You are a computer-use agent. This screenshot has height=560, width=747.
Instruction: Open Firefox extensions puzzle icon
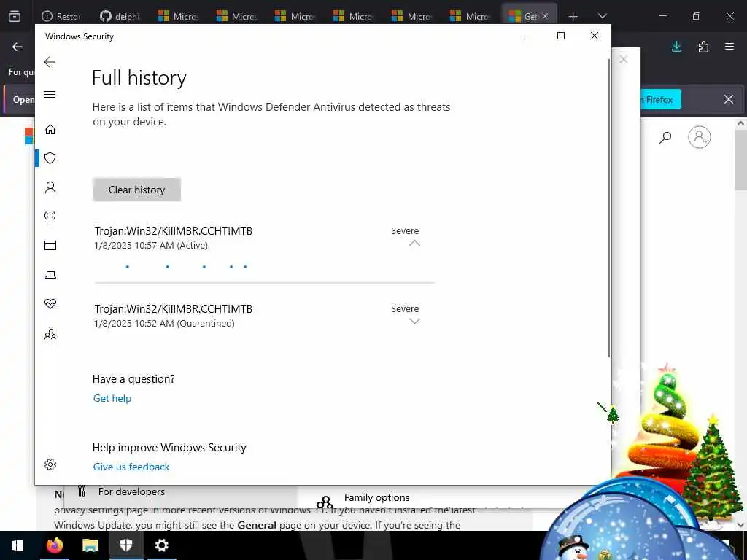pos(703,47)
